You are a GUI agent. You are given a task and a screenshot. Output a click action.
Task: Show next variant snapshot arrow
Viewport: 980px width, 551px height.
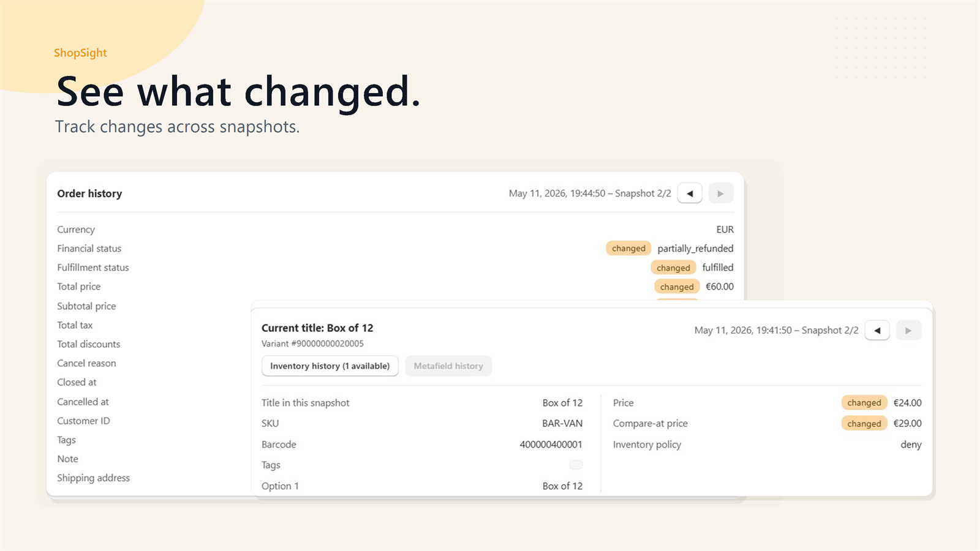point(908,331)
